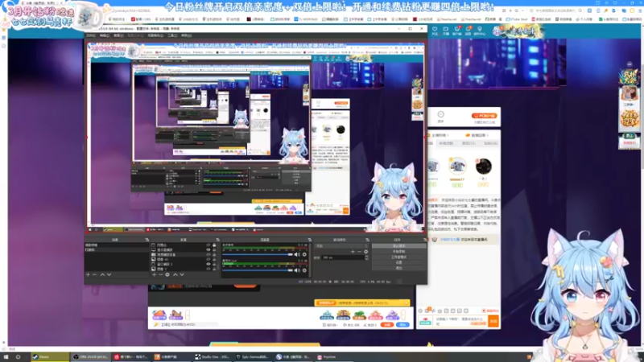Image resolution: width=644 pixels, height=362 pixels.
Task: Toggle visibility of first source row
Action: [208, 245]
